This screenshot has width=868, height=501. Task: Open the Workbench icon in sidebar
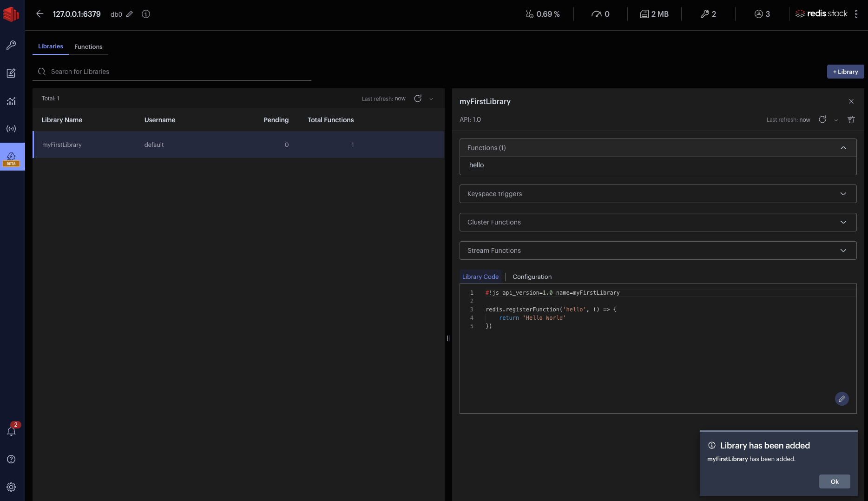tap(11, 73)
